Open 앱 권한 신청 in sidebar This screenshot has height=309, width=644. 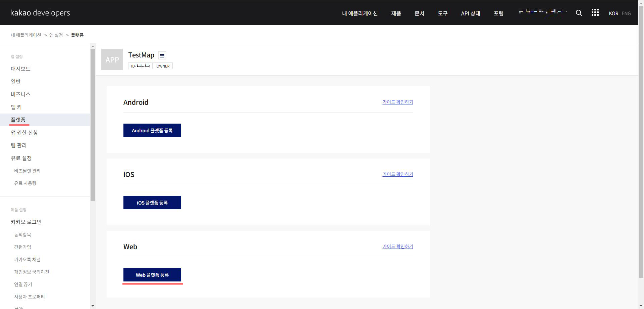(x=24, y=132)
